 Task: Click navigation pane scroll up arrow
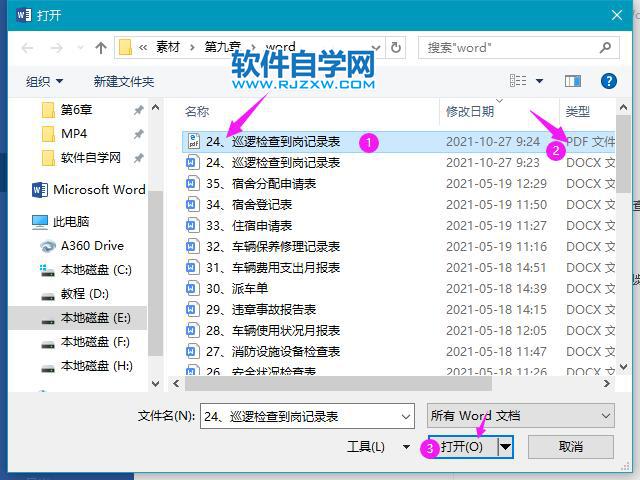[x=156, y=108]
